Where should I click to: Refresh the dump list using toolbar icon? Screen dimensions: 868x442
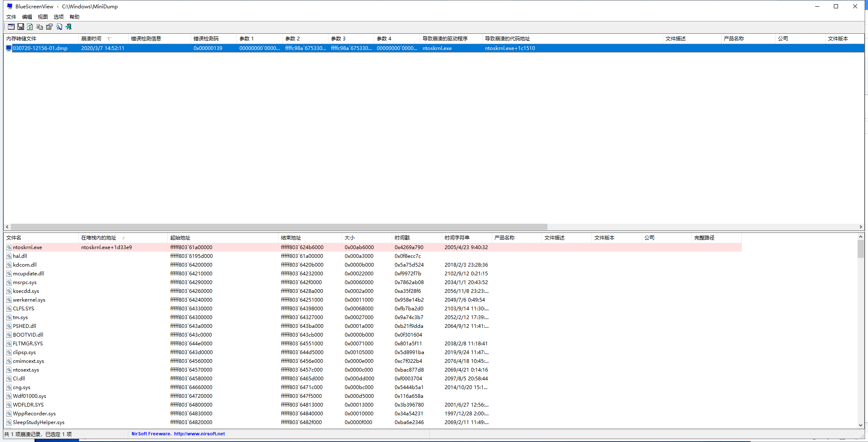tap(30, 26)
